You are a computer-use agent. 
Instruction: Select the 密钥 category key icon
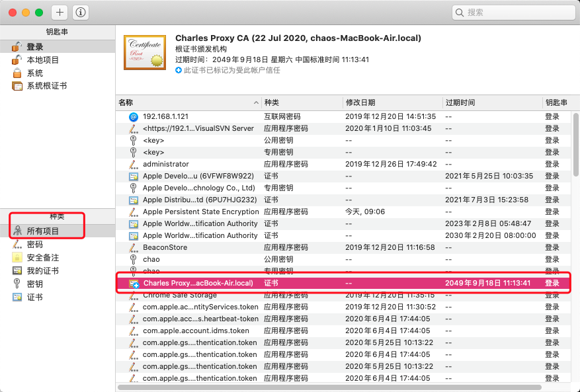tap(17, 284)
